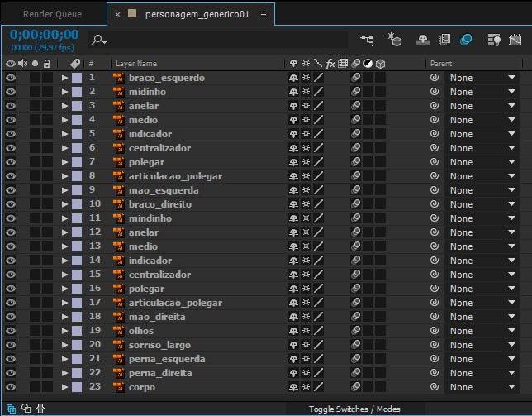
Task: Click parent pick whip for corpo layer
Action: click(435, 386)
